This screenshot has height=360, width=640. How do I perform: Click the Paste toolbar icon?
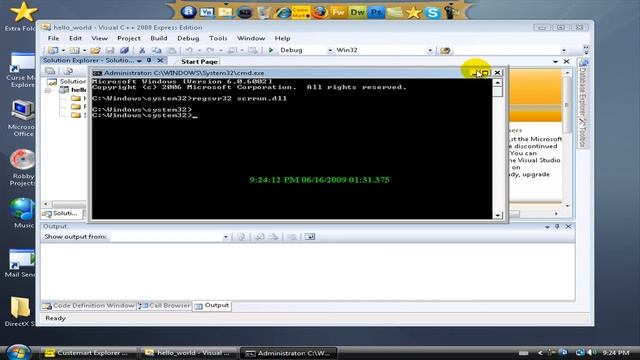click(171, 50)
